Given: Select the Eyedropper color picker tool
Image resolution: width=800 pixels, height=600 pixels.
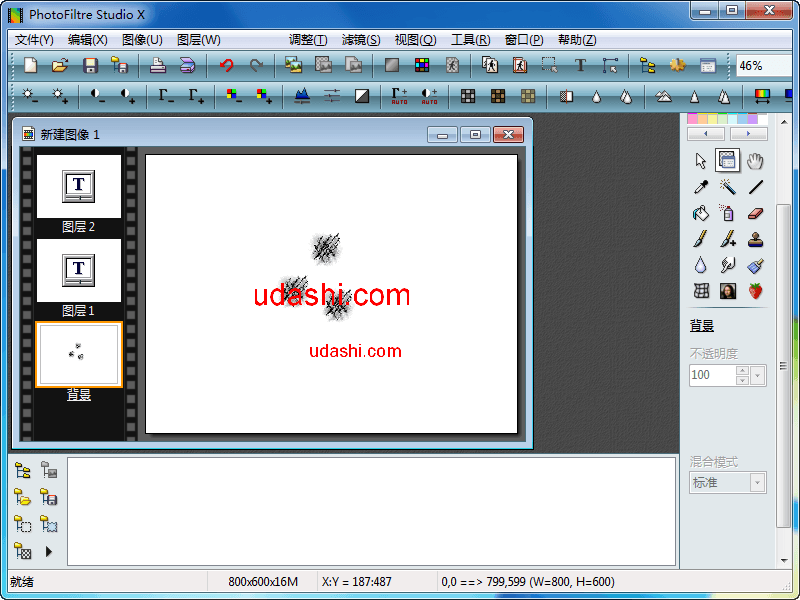Looking at the screenshot, I should [x=701, y=187].
